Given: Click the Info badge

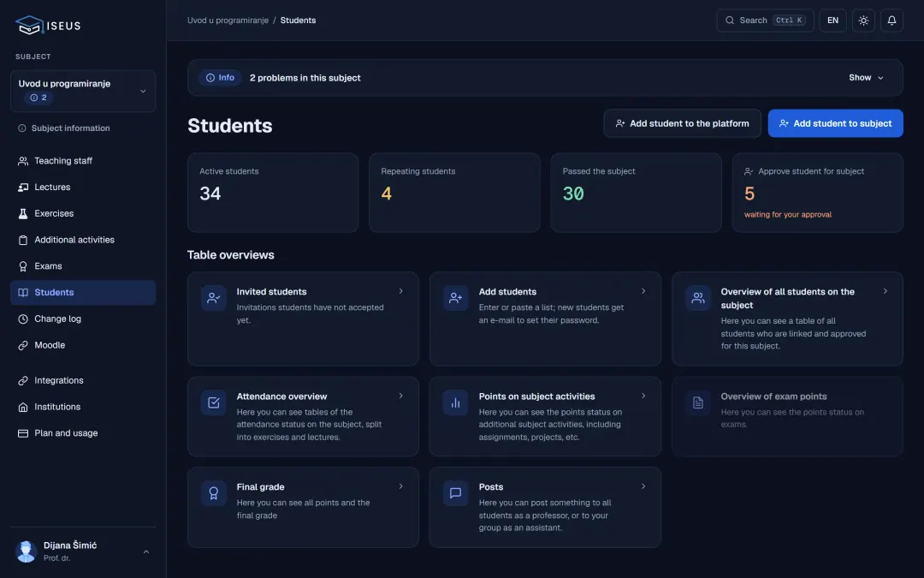Looking at the screenshot, I should [x=220, y=77].
